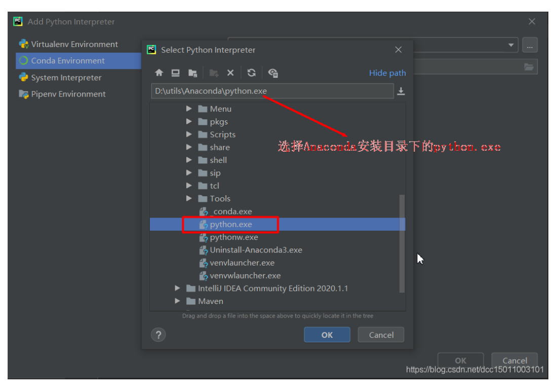Viewport: 557px width, 392px height.
Task: Click the _conda.exe file icon
Action: [x=204, y=212]
